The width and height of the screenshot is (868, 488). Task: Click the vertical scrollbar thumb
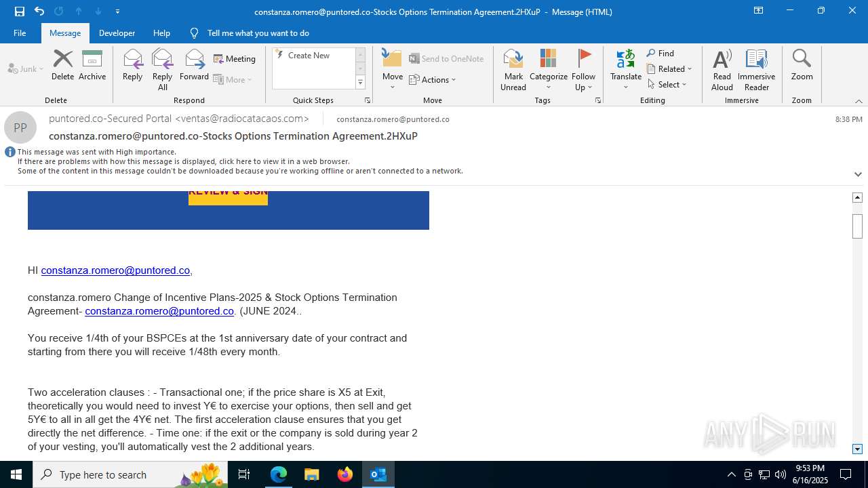click(x=857, y=226)
